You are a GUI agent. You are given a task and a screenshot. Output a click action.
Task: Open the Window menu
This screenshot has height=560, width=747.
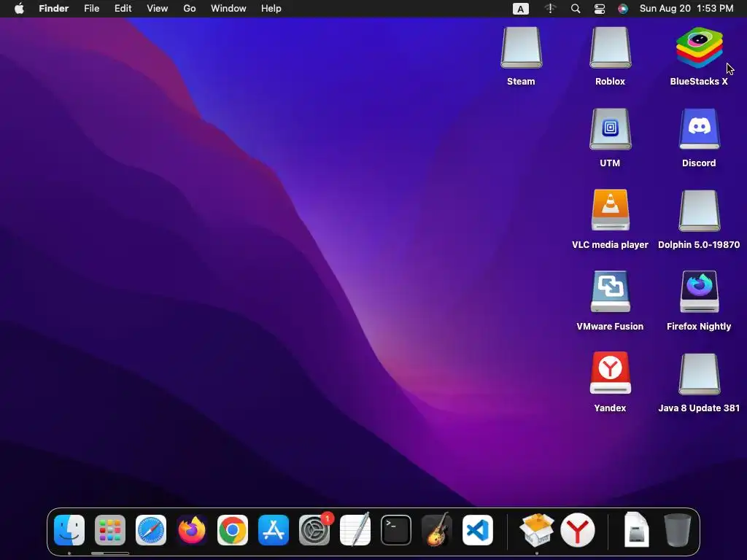(228, 9)
